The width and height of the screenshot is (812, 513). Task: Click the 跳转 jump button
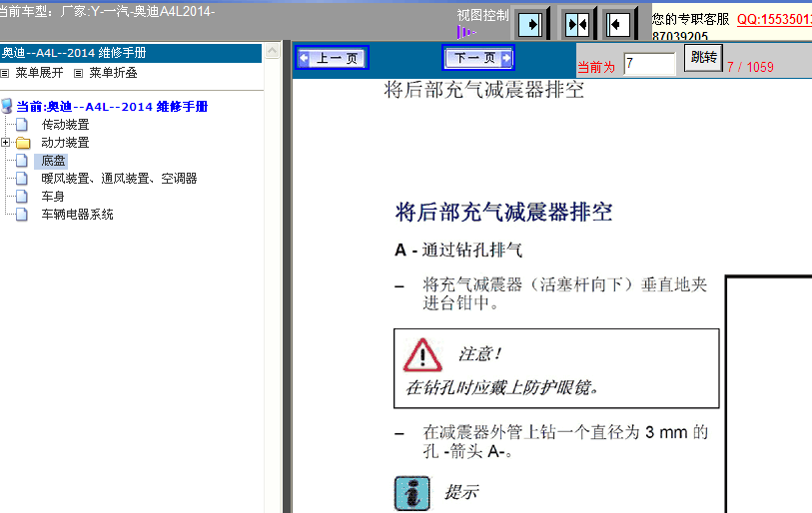tap(703, 58)
